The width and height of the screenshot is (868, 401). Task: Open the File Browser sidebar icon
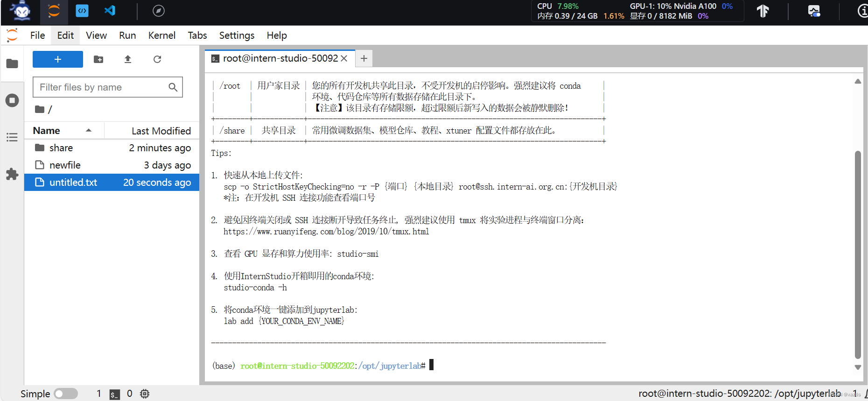12,63
